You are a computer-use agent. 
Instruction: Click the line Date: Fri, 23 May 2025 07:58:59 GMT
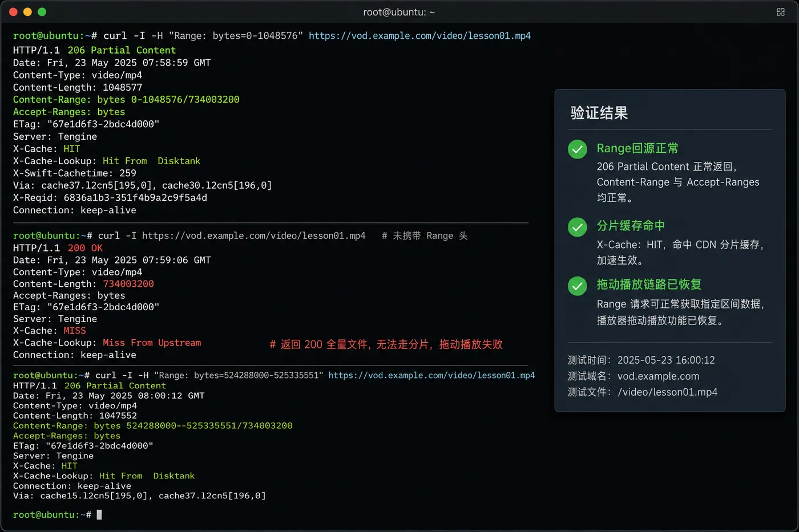112,63
